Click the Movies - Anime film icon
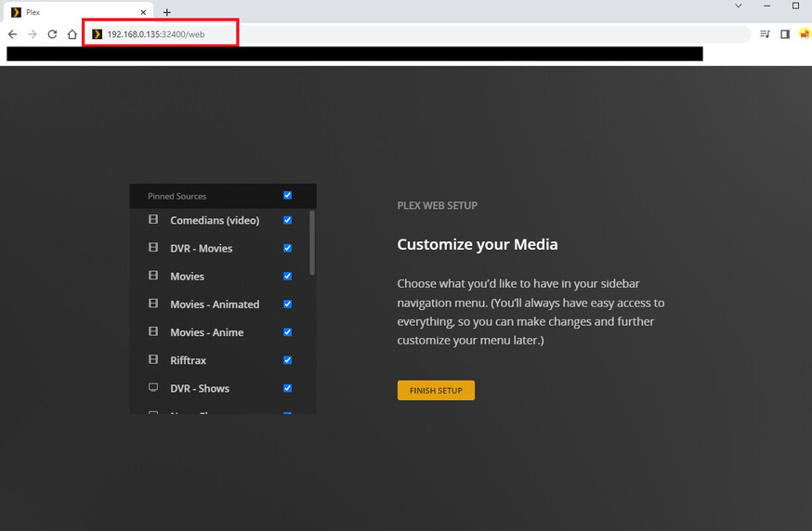The image size is (812, 531). 153,331
